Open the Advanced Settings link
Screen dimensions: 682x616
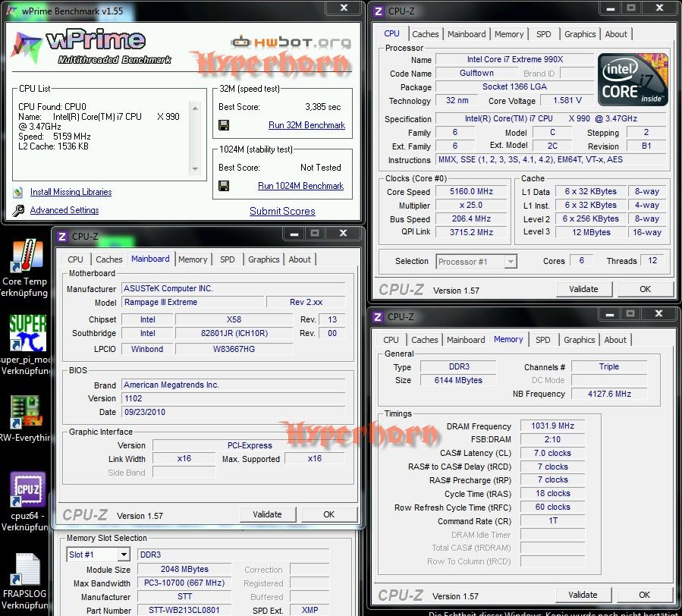coord(64,211)
